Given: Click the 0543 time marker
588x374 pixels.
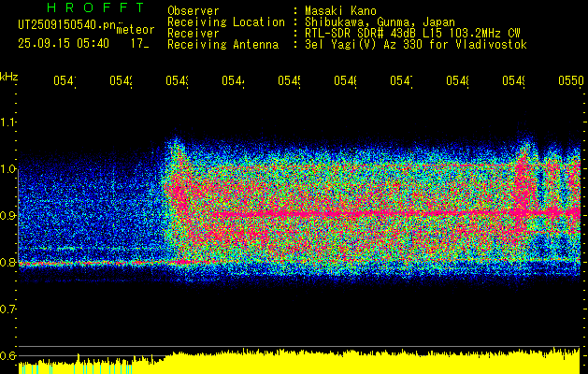Looking at the screenshot, I should (177, 80).
